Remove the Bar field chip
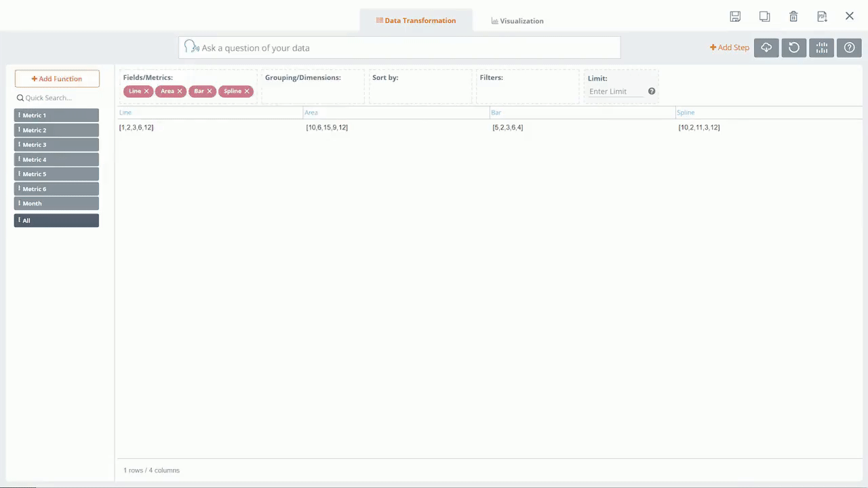Viewport: 868px width, 488px height. 210,91
